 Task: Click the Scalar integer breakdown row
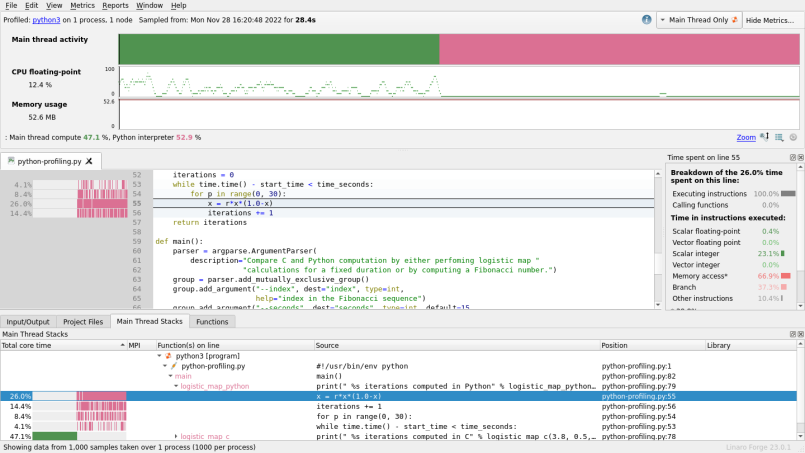pos(731,254)
